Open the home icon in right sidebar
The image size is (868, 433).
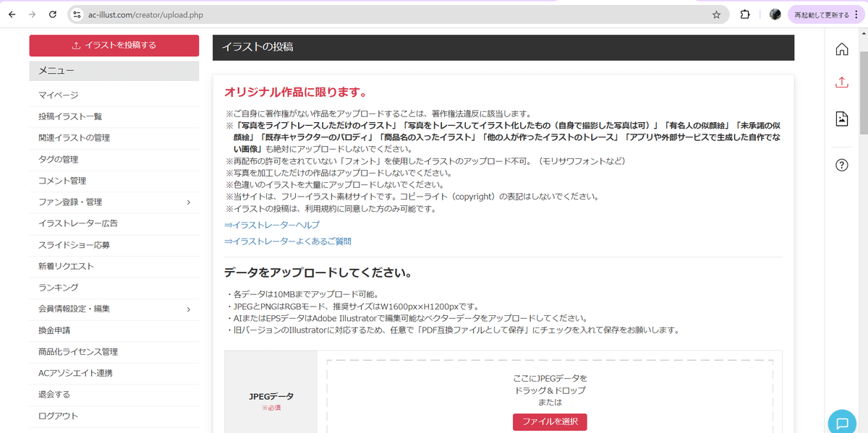click(x=842, y=49)
